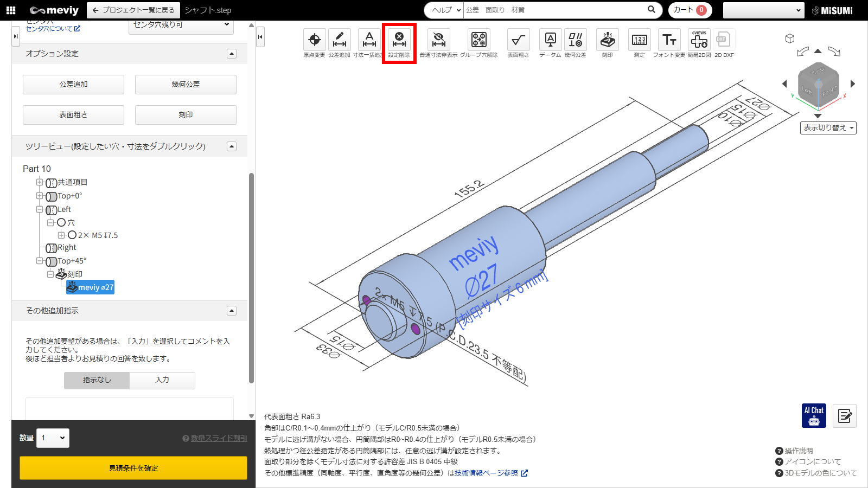Screen dimensions: 868x488
Task: Open the 表示切り替え display dropdown
Action: point(828,128)
